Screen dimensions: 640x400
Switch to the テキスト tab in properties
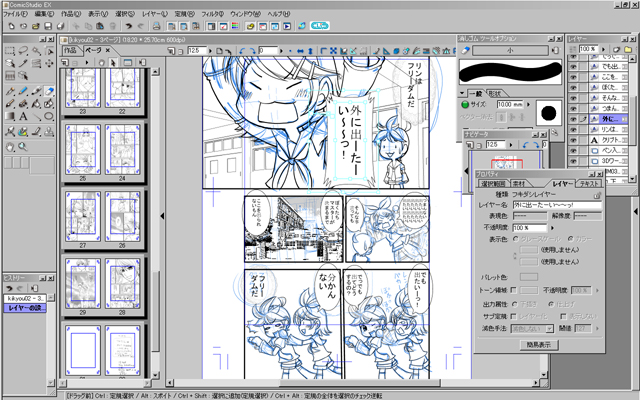[589, 184]
